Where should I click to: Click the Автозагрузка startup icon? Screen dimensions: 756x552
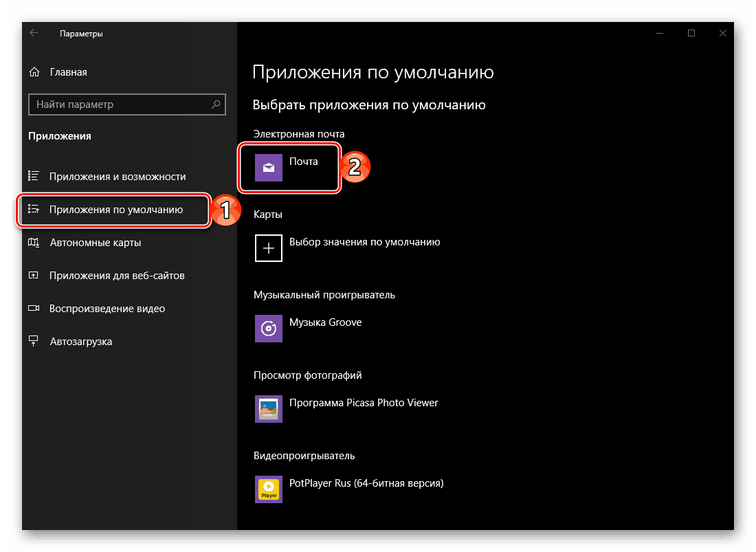(34, 341)
